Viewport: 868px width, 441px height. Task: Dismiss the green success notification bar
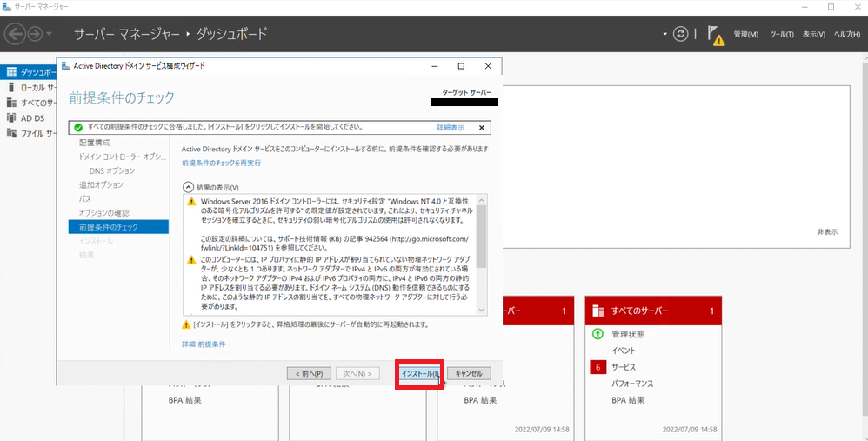coord(482,128)
